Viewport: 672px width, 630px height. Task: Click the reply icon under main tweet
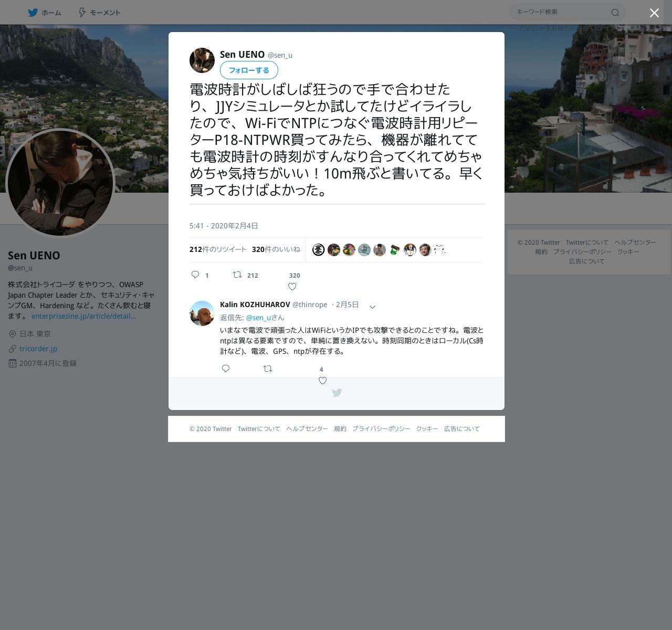point(195,275)
